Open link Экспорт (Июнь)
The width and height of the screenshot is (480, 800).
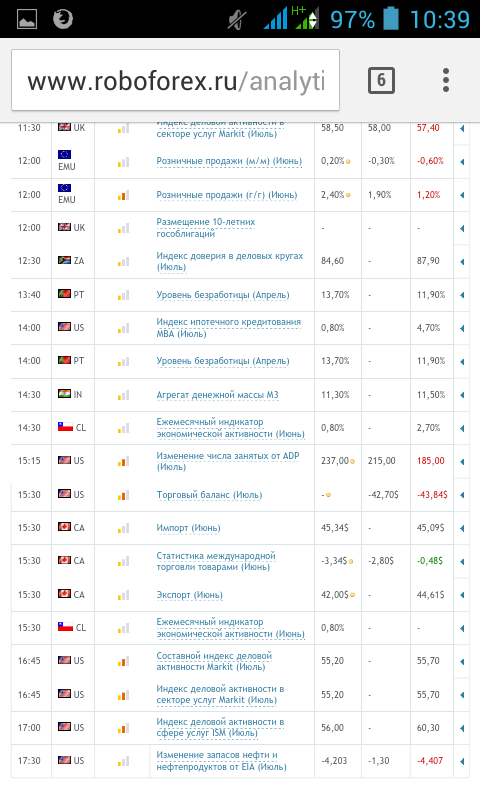point(189,595)
